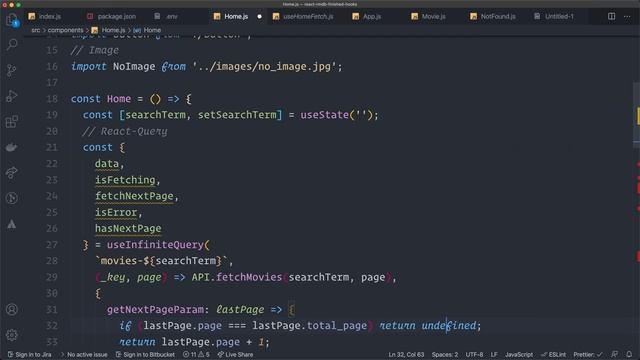This screenshot has width=640, height=360.
Task: Change encoding via UTF-8
Action: point(474,354)
